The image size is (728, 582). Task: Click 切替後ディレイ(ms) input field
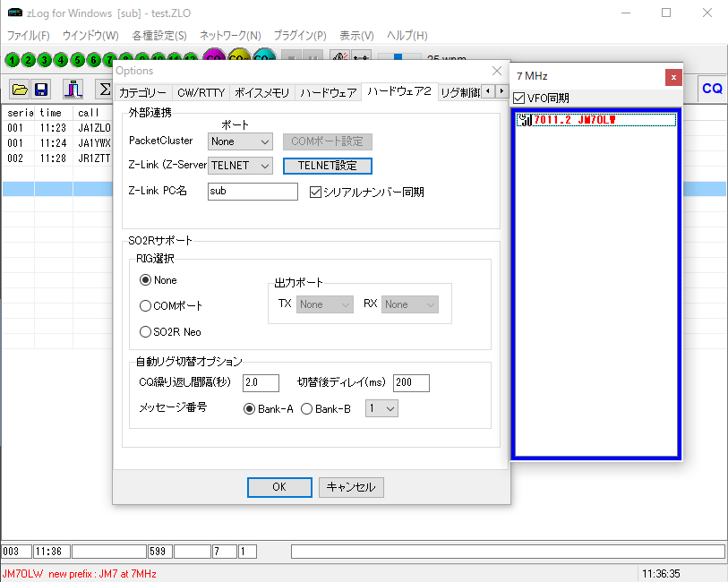pos(411,382)
